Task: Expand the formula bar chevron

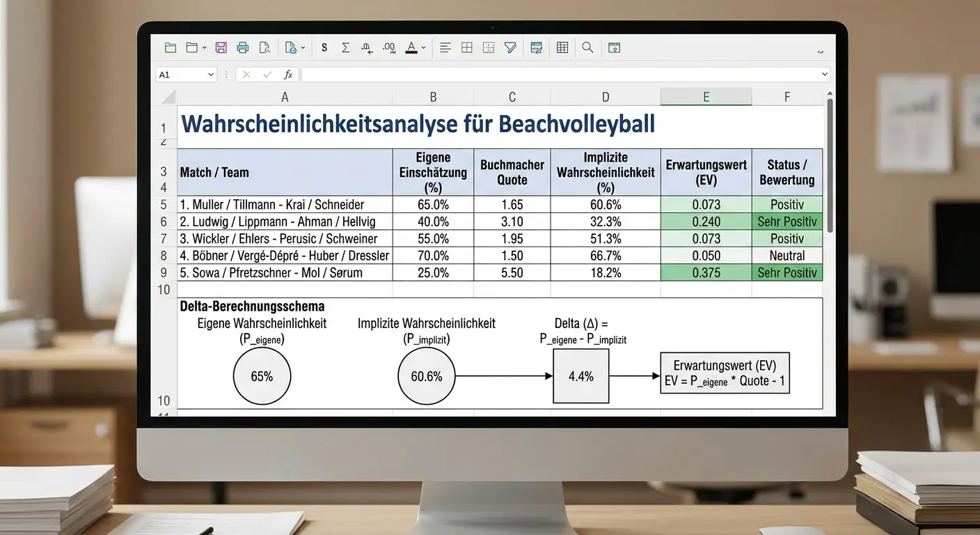Action: coord(825,75)
